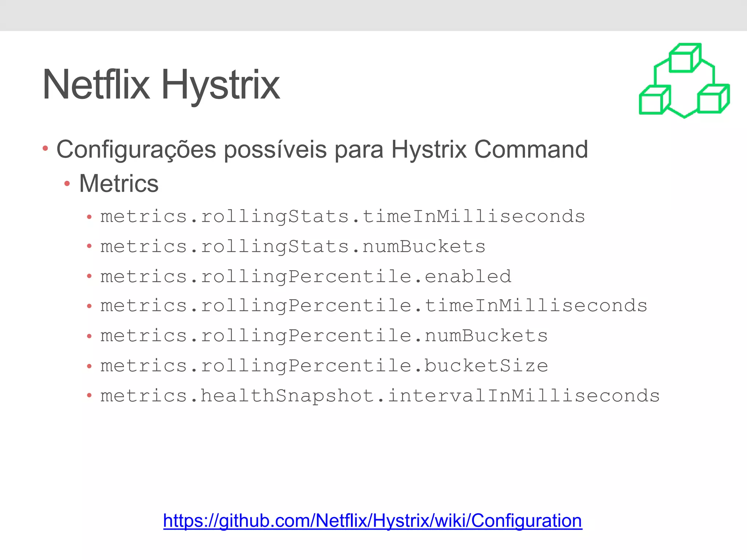Image resolution: width=747 pixels, height=560 pixels.
Task: Select "metrics.healthSnapshot.intervalInMilliseconds" entry
Action: click(x=380, y=396)
